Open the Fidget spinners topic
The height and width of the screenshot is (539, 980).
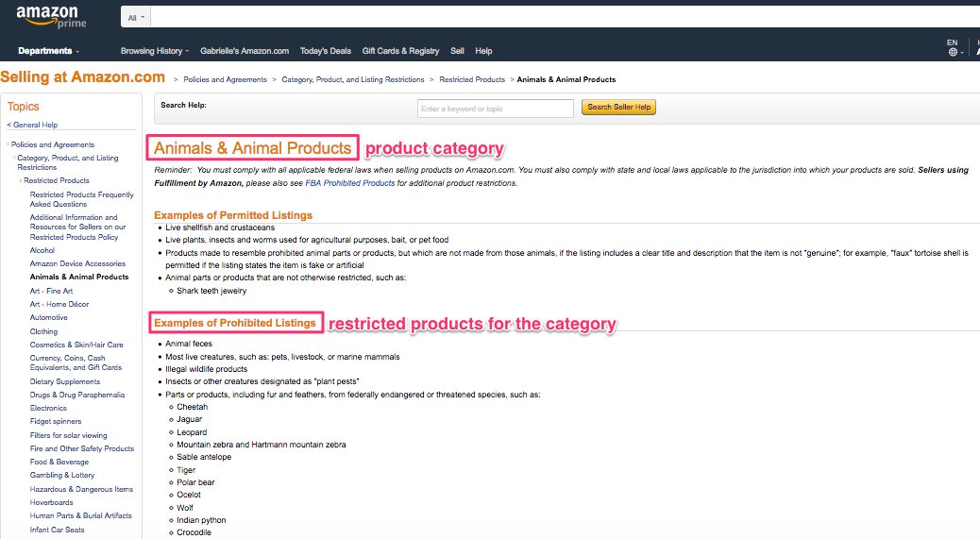[x=56, y=422]
